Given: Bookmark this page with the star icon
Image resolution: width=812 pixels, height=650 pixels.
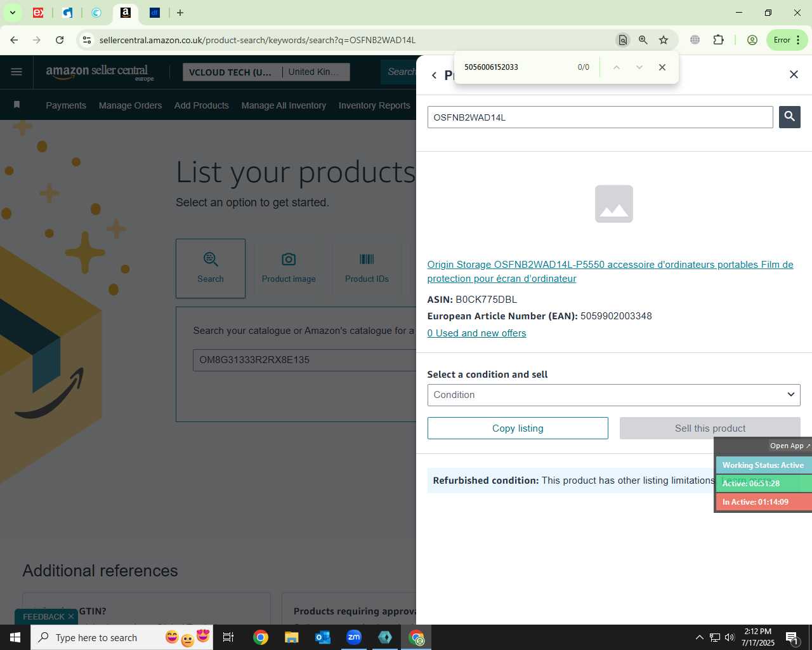Looking at the screenshot, I should [664, 40].
